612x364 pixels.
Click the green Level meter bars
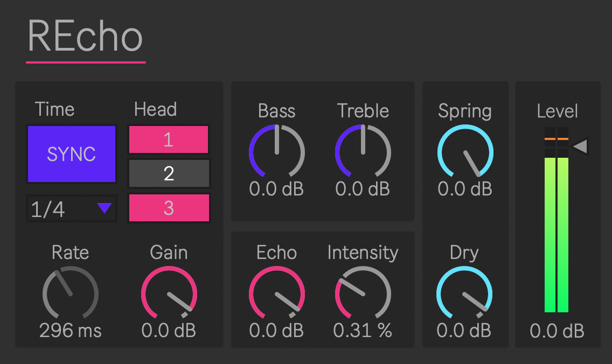pos(556,235)
